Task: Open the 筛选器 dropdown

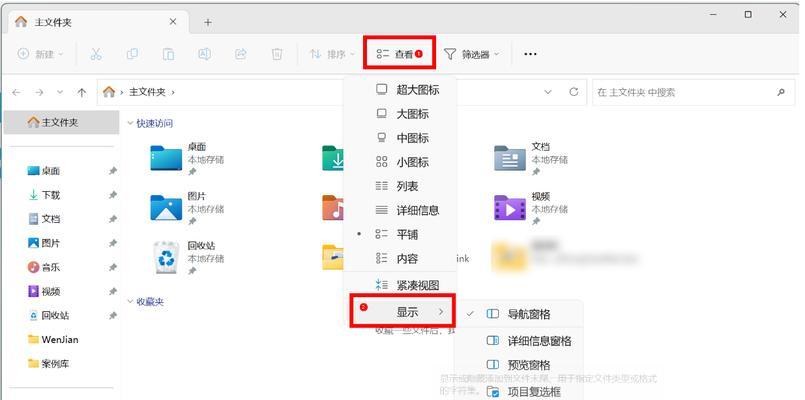Action: (472, 54)
